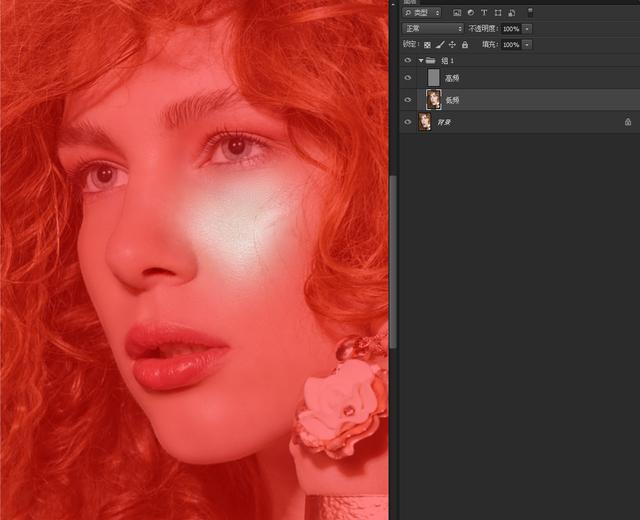Click the fill 填充 percentage field
Image resolution: width=640 pixels, height=520 pixels.
[510, 45]
